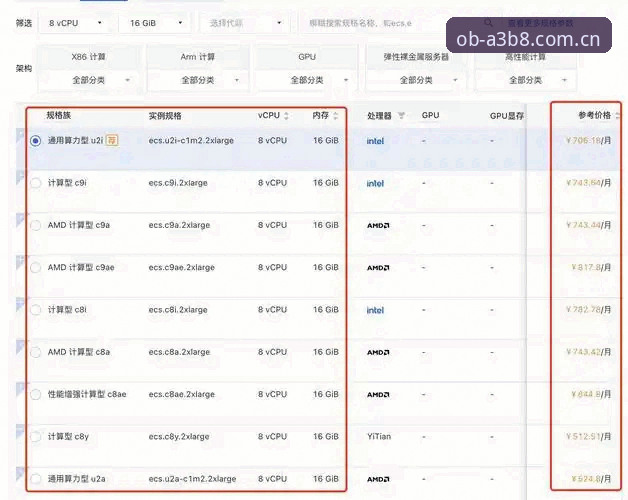Select radio for AMD 计算型 c9a
Viewport: 628px width, 500px height.
tap(36, 225)
